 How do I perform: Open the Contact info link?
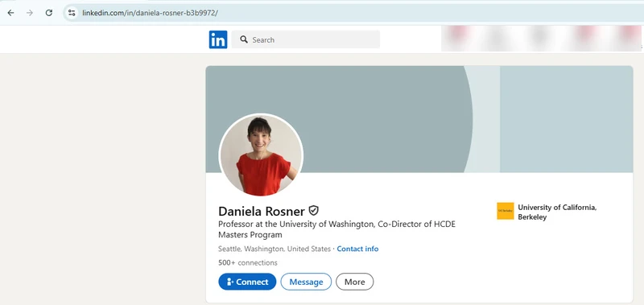coord(357,249)
